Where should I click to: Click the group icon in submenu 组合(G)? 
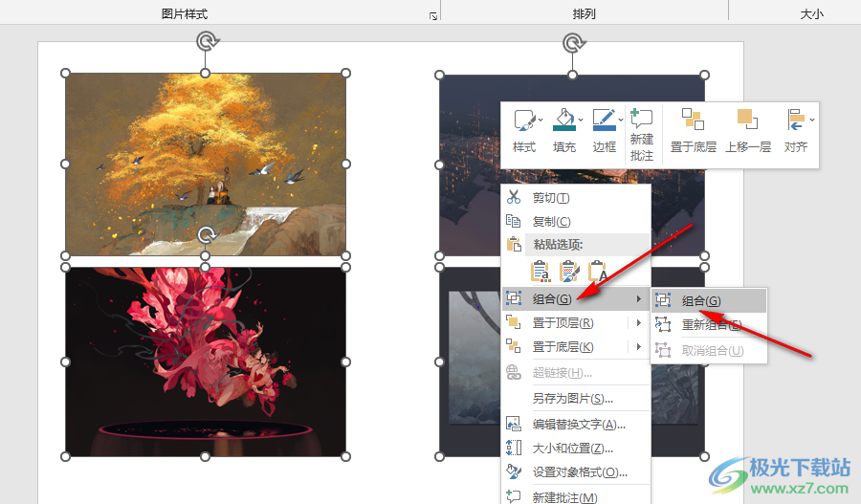coord(663,299)
